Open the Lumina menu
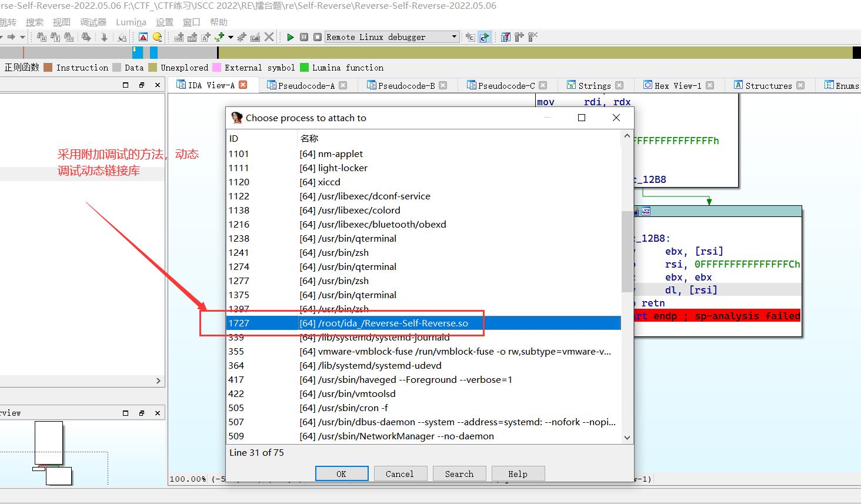861x504 pixels. click(x=131, y=22)
